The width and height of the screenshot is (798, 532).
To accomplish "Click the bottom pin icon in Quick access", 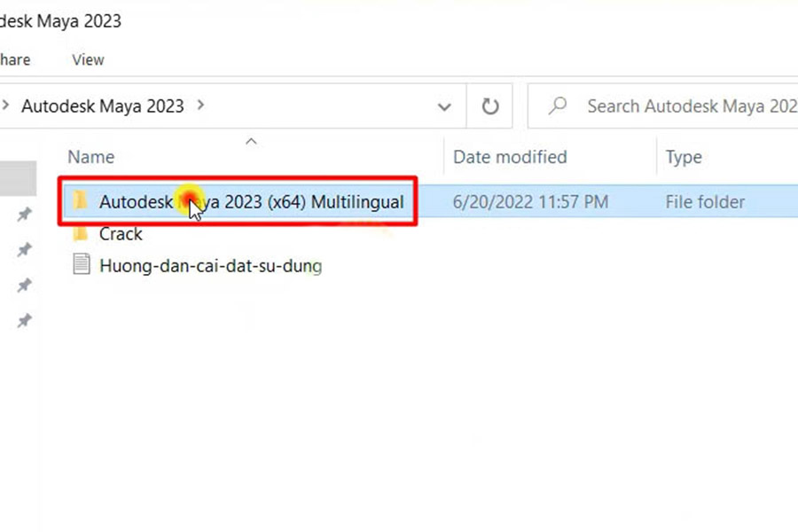I will pyautogui.click(x=24, y=320).
